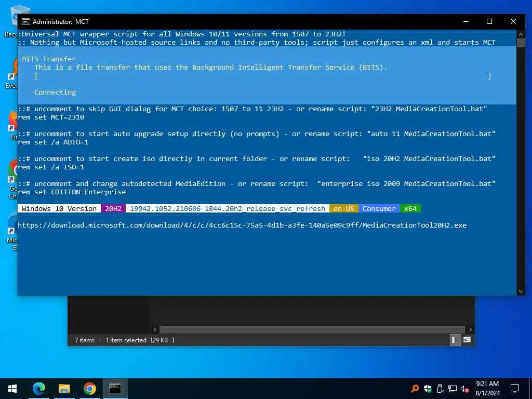Click 'rem set /a AUTO=1' line
The width and height of the screenshot is (532, 399).
tap(53, 142)
